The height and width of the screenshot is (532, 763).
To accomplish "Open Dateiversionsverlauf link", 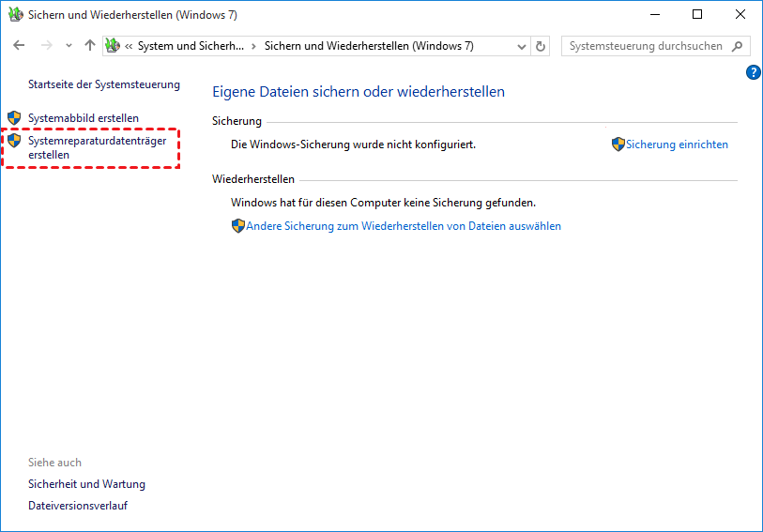I will pyautogui.click(x=78, y=506).
